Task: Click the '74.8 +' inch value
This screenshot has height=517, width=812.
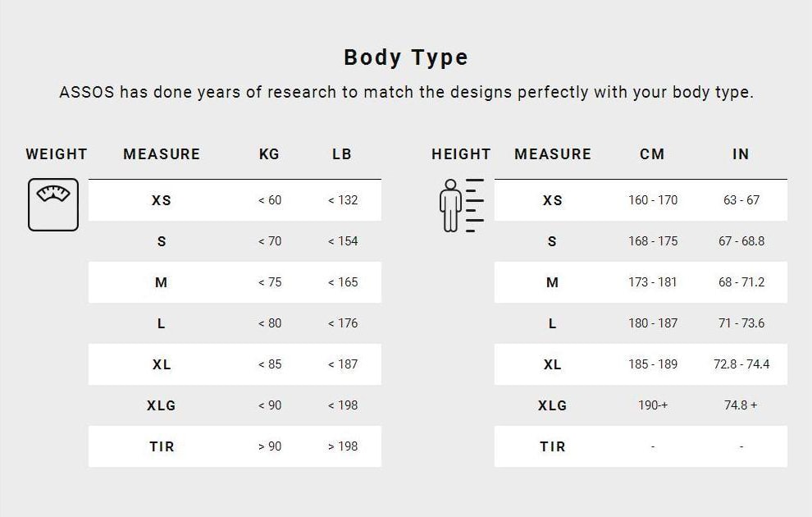Action: point(741,405)
